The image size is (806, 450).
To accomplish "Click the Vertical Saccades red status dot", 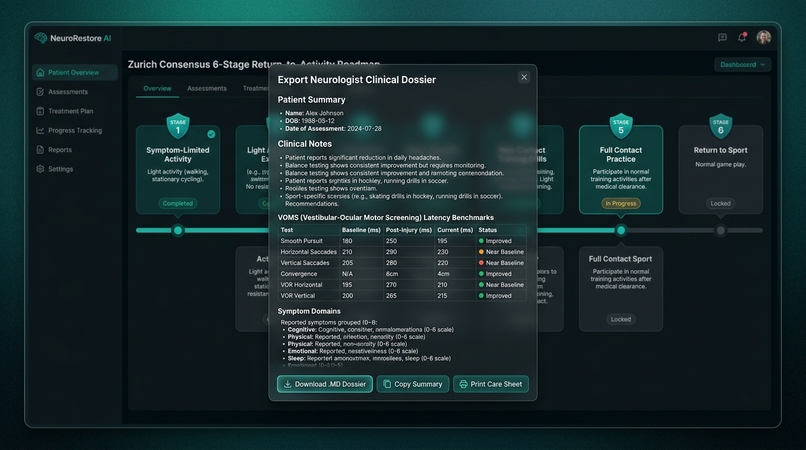I will [481, 263].
